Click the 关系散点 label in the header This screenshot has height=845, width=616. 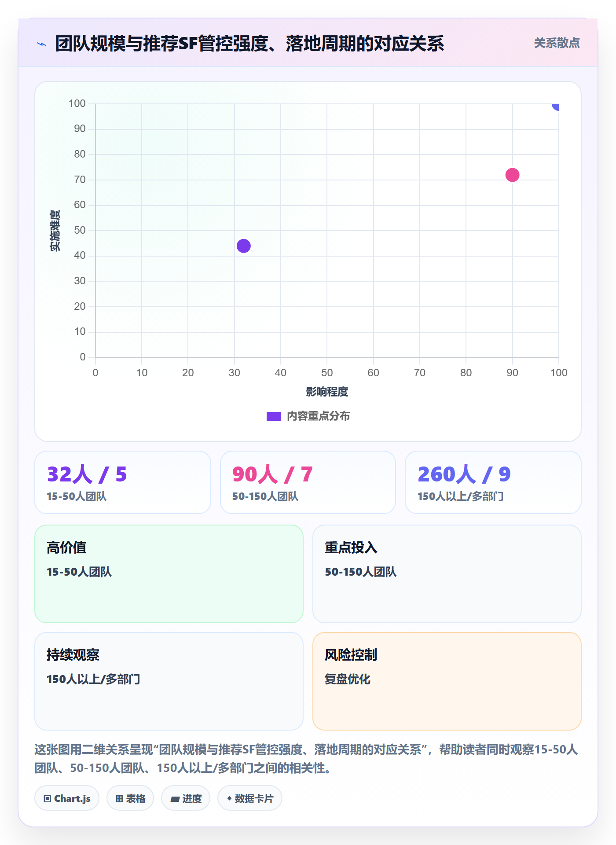click(557, 43)
